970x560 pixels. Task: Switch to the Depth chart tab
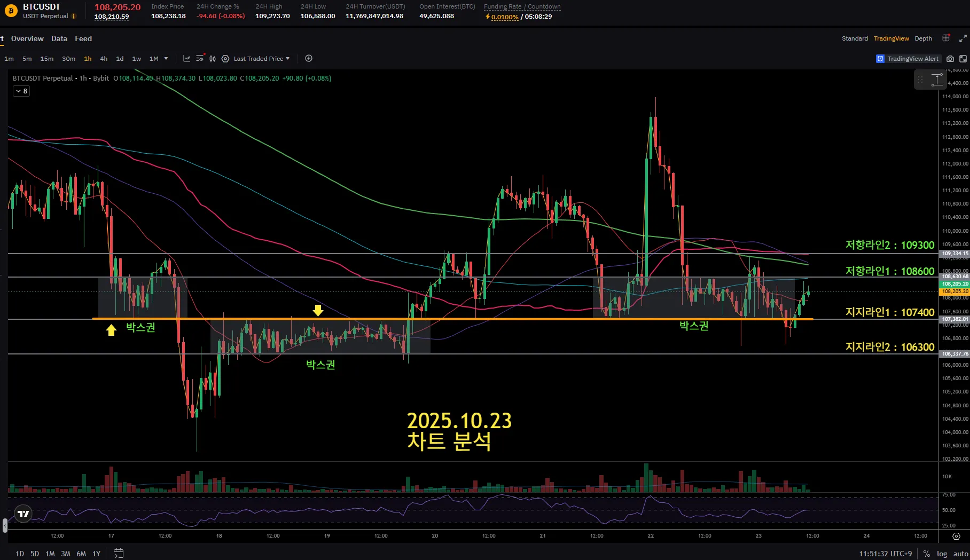tap(923, 38)
